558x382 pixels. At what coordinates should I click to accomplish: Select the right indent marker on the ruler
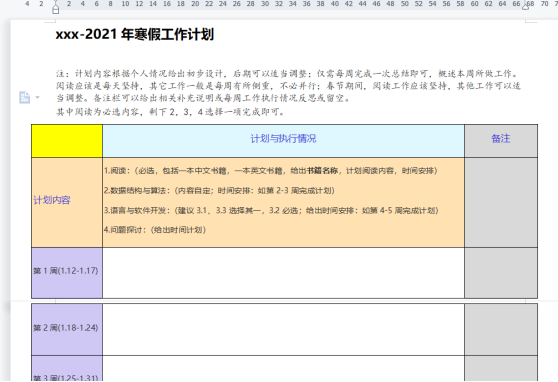526,5
